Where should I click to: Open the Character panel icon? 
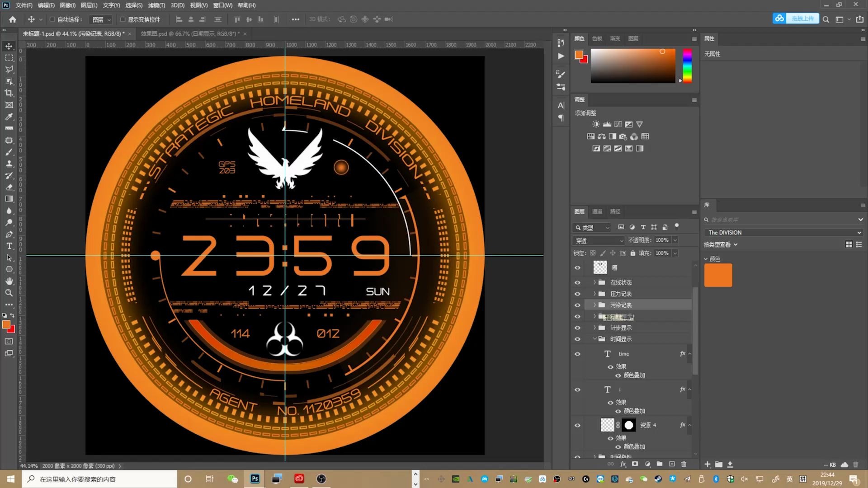(561, 105)
